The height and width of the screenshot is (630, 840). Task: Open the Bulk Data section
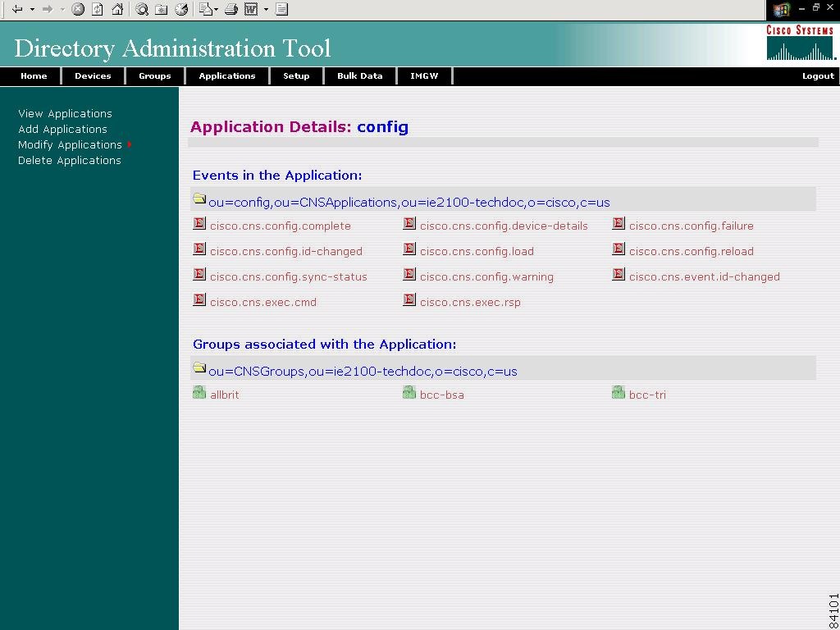tap(359, 75)
